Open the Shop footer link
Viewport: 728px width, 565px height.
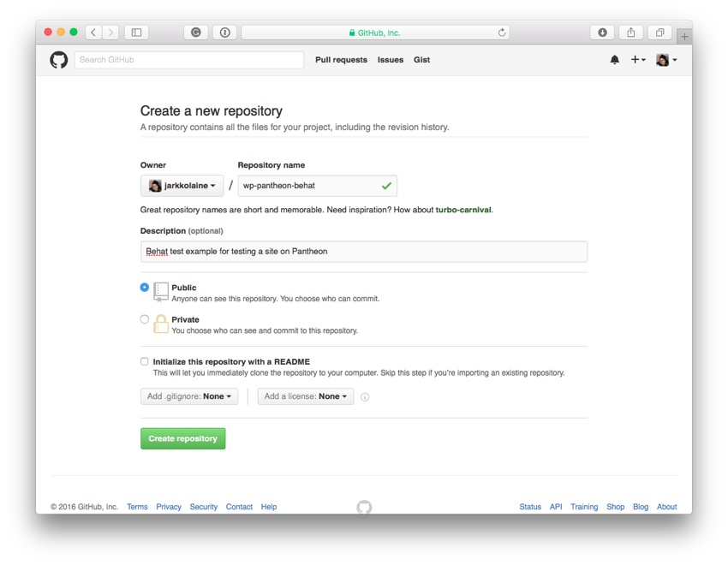coord(615,507)
